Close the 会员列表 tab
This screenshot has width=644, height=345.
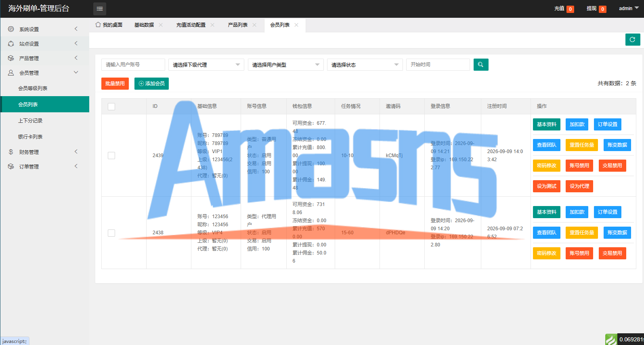296,25
